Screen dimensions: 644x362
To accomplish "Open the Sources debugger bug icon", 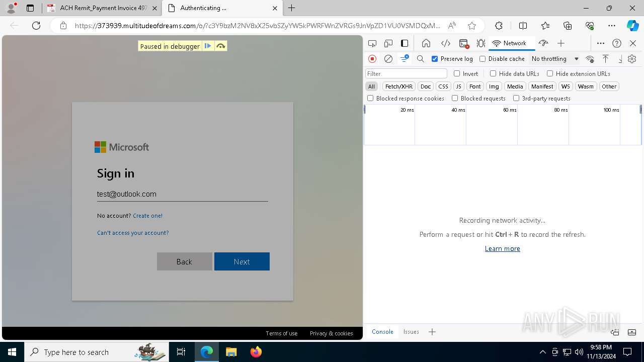I will [481, 43].
